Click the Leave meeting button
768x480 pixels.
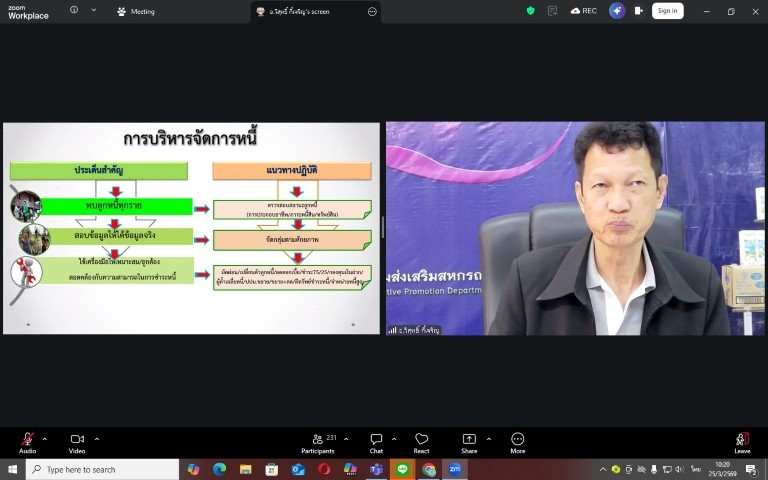point(742,440)
